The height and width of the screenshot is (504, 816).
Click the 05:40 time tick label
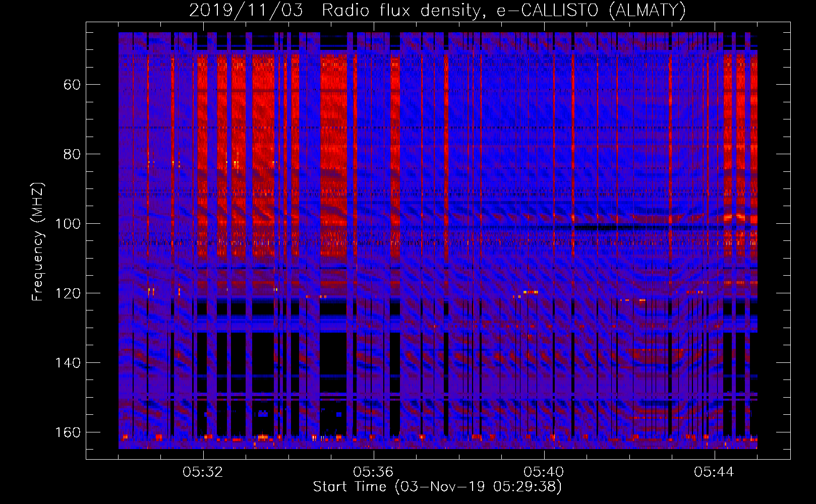[x=544, y=472]
